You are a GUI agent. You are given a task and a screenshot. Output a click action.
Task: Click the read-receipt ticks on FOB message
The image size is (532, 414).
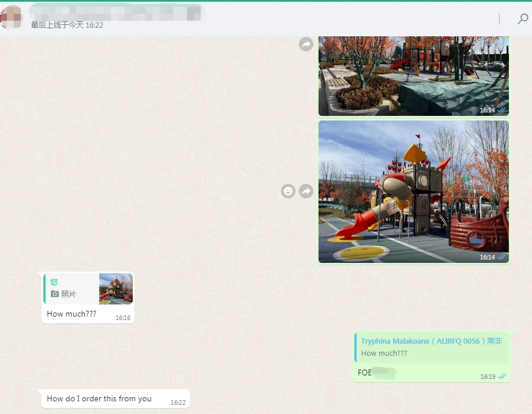pyautogui.click(x=502, y=377)
